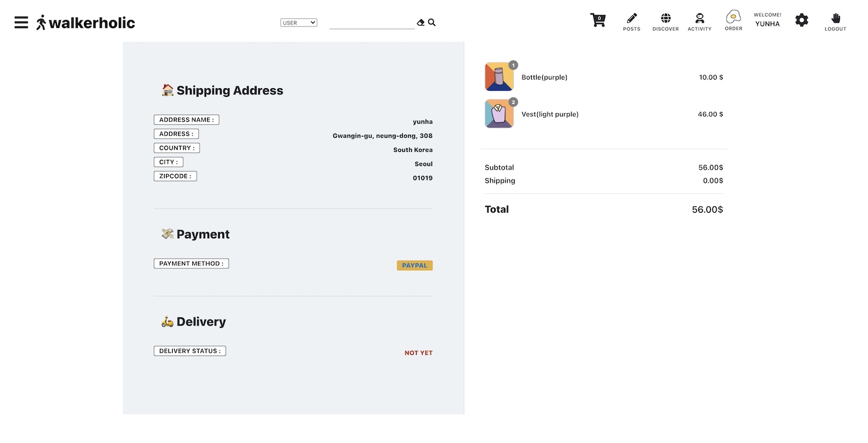Click the NOT YET delivery status
This screenshot has width=868, height=443.
point(418,353)
